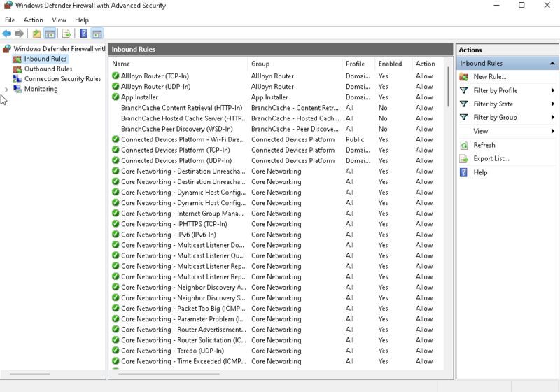
Task: Click New Rule... action link
Action: coord(489,76)
